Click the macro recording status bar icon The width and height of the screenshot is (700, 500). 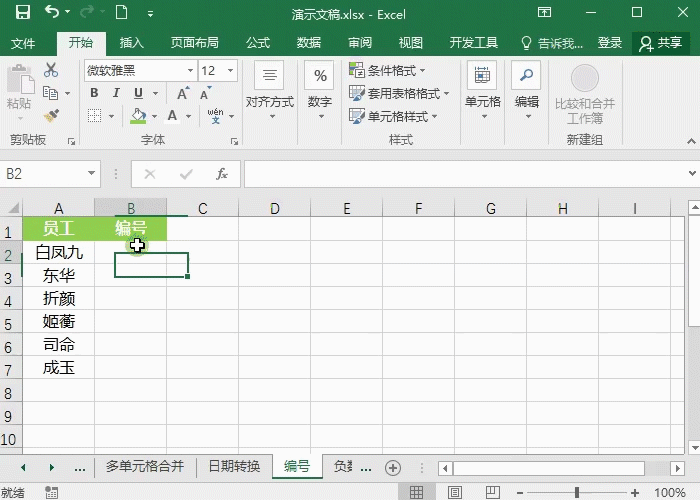tap(52, 492)
